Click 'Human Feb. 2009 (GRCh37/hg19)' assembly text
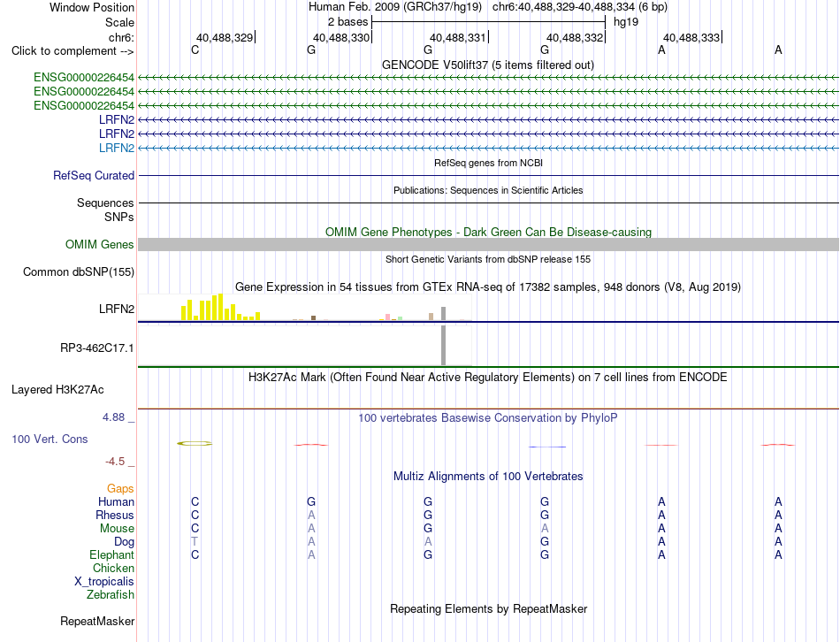 coord(395,7)
